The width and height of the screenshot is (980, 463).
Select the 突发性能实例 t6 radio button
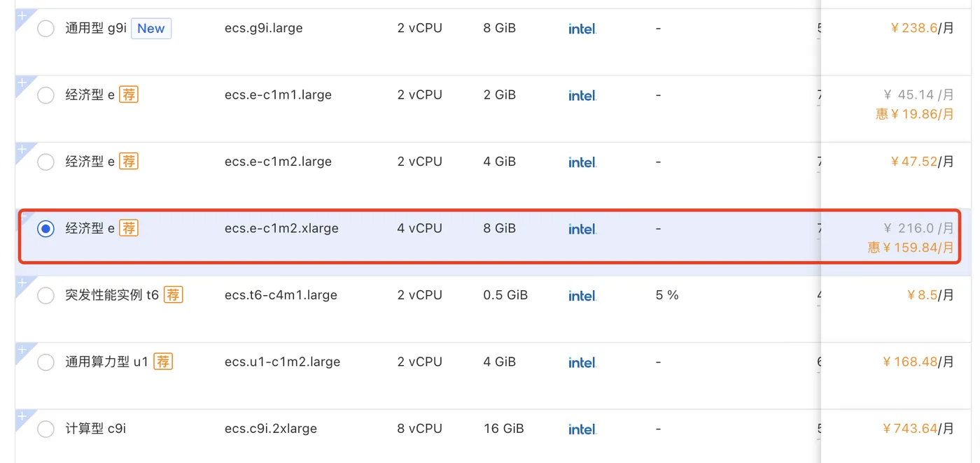click(45, 295)
